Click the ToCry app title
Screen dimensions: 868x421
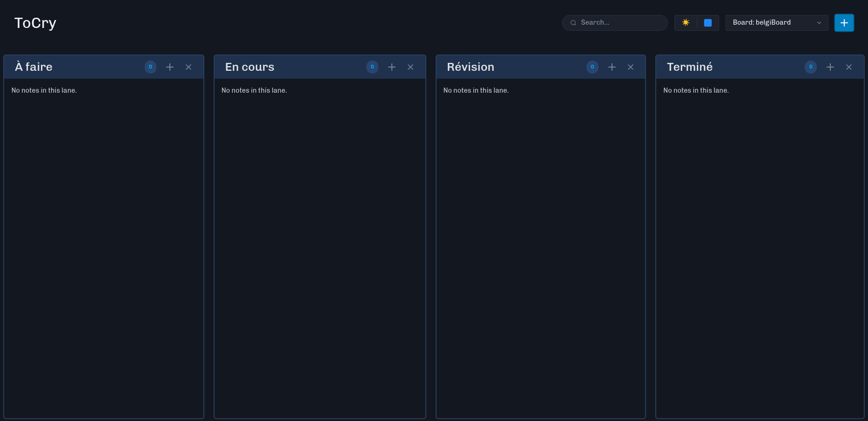pyautogui.click(x=35, y=23)
